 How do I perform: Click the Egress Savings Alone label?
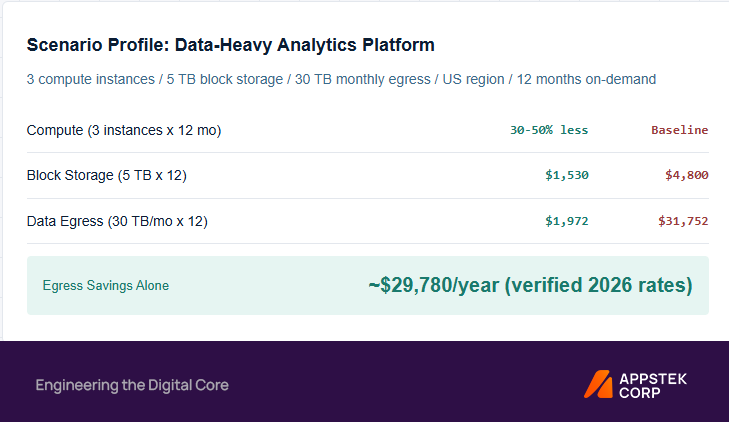click(x=106, y=285)
